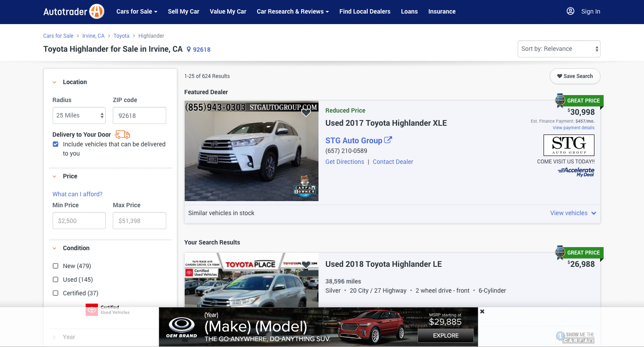This screenshot has height=347, width=644.
Task: Click the silver Highlander LE photo
Action: pyautogui.click(x=251, y=280)
